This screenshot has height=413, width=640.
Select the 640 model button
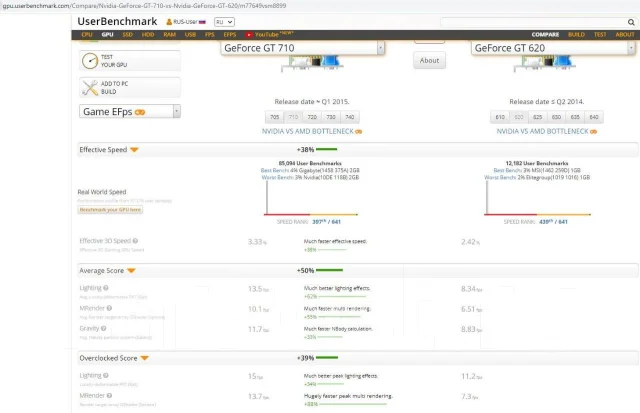click(x=594, y=117)
